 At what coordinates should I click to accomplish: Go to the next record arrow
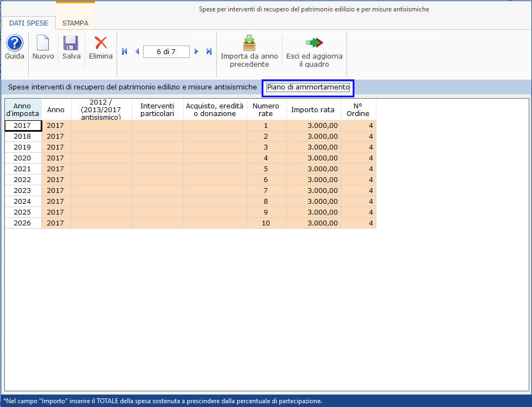[196, 51]
